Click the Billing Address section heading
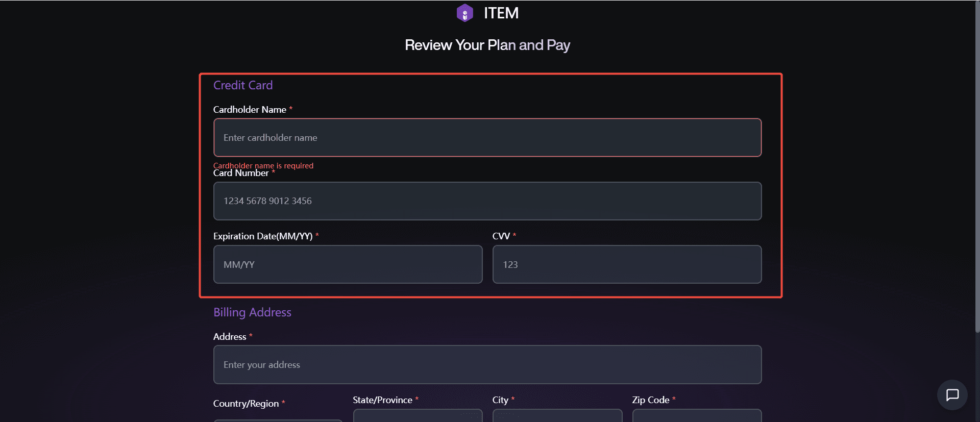The height and width of the screenshot is (422, 980). click(252, 312)
